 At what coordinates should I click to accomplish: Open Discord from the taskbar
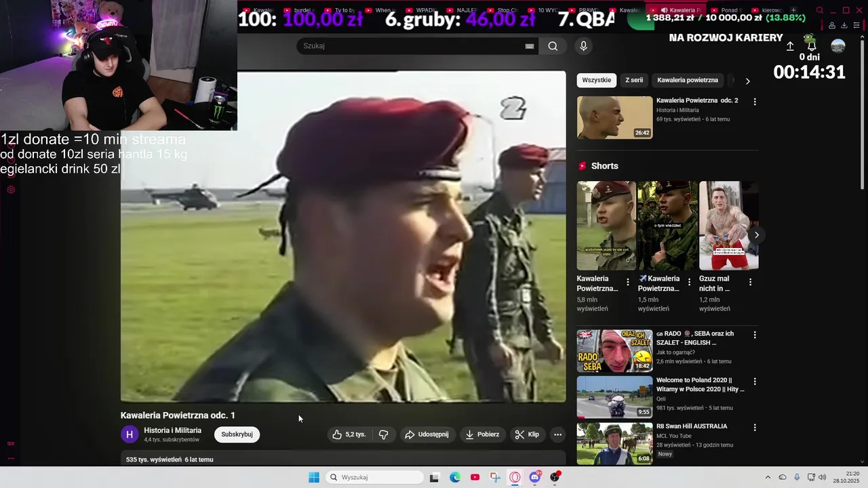pyautogui.click(x=535, y=477)
